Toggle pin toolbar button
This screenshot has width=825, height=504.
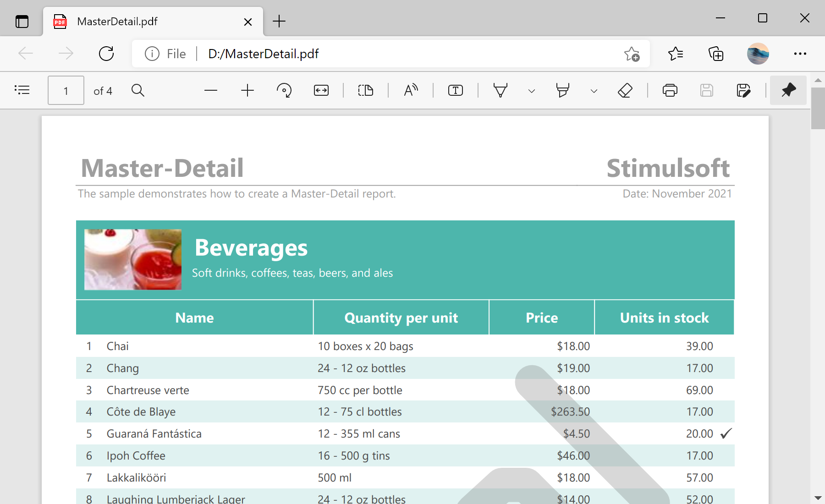pyautogui.click(x=788, y=90)
